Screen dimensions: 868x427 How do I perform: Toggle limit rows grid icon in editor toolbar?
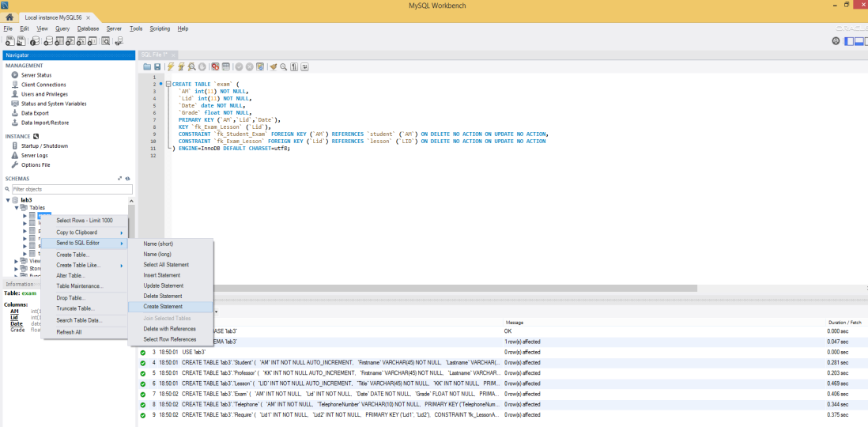coord(226,66)
